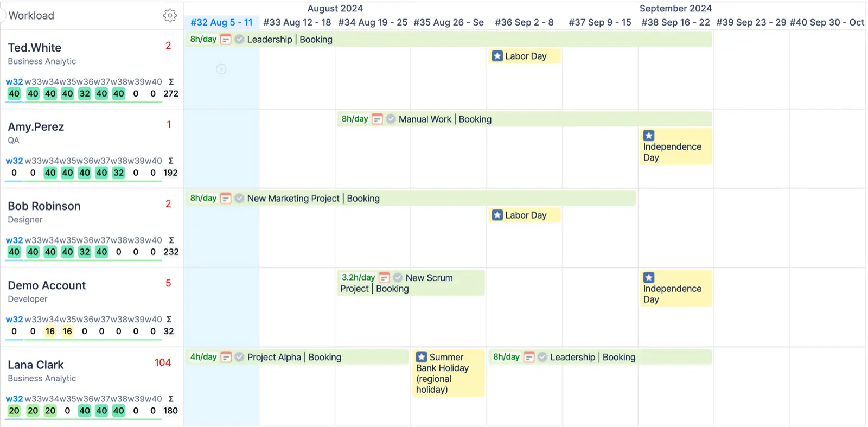This screenshot has width=868, height=427.
Task: Click the note icon on Manual Work booking
Action: (378, 119)
